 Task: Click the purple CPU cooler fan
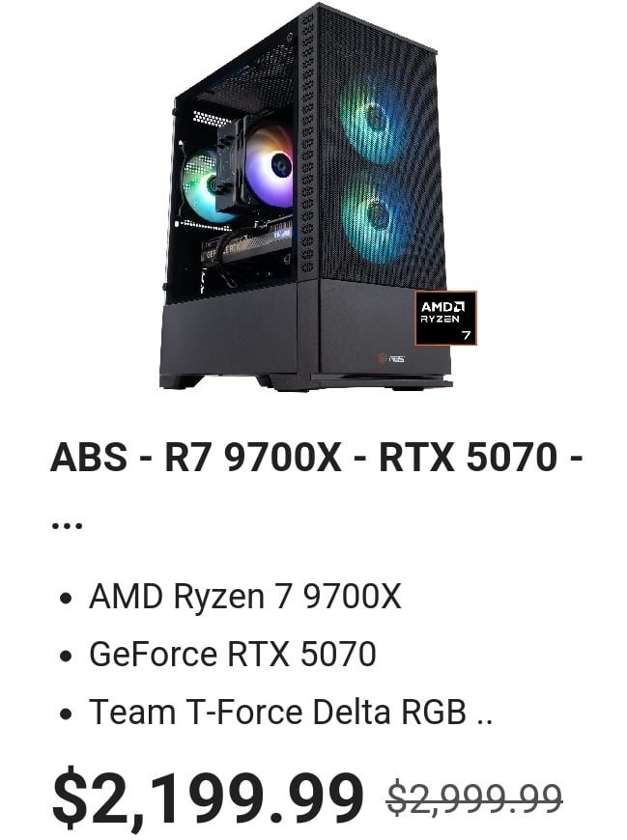click(x=271, y=166)
